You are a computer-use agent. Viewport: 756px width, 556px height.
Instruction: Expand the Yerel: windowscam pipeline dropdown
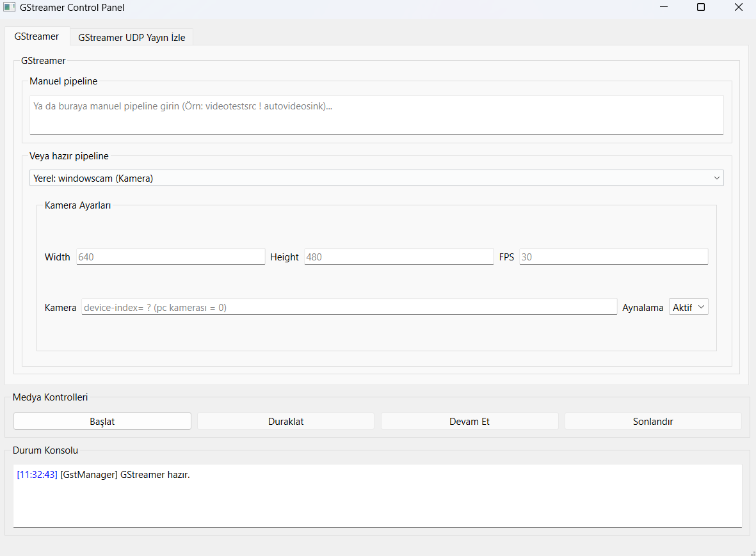pos(376,179)
